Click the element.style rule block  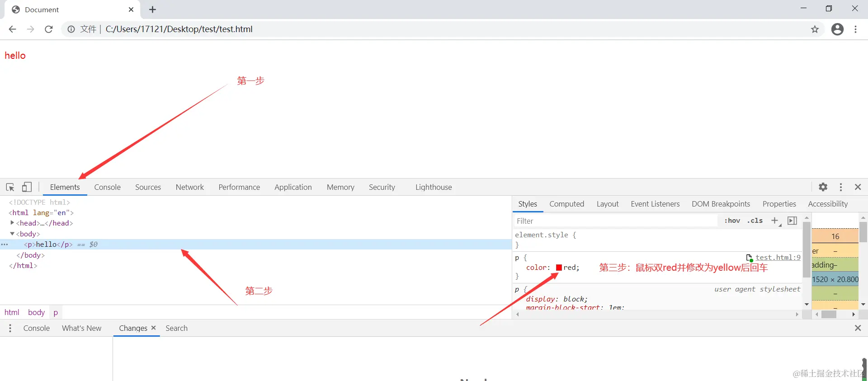coord(657,240)
